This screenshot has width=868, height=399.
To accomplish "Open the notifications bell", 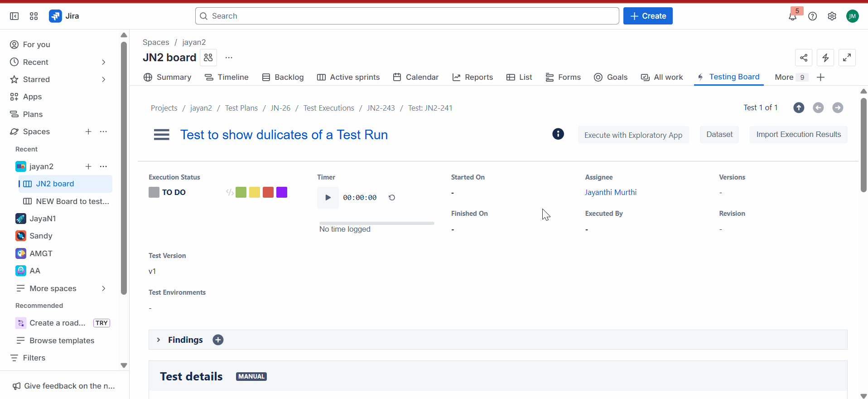I will (792, 16).
